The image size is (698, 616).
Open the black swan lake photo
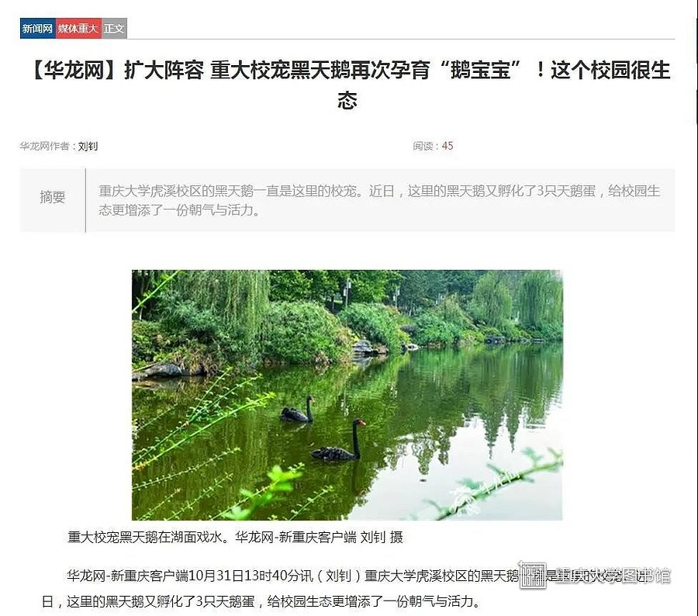click(347, 395)
